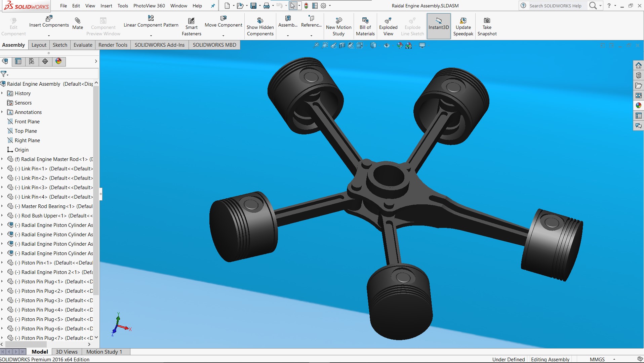Expand Radial Engine Master Rod<1> node
The width and height of the screenshot is (644, 363).
point(2,159)
